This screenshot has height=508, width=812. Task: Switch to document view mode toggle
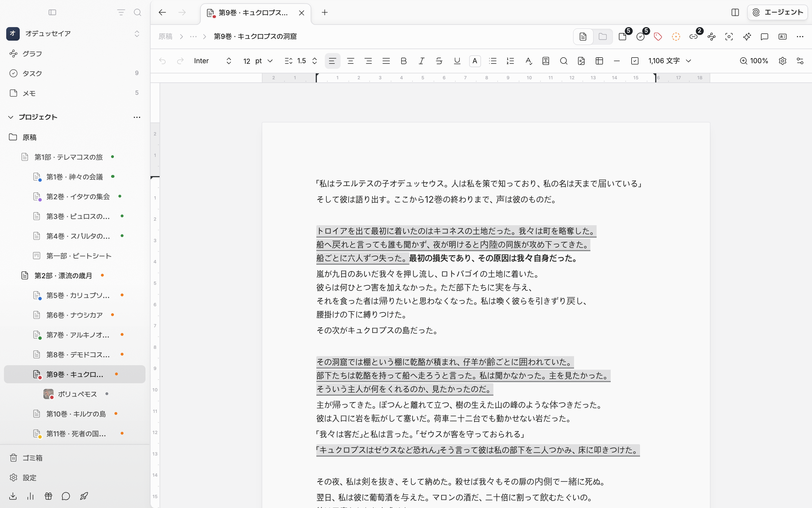583,37
